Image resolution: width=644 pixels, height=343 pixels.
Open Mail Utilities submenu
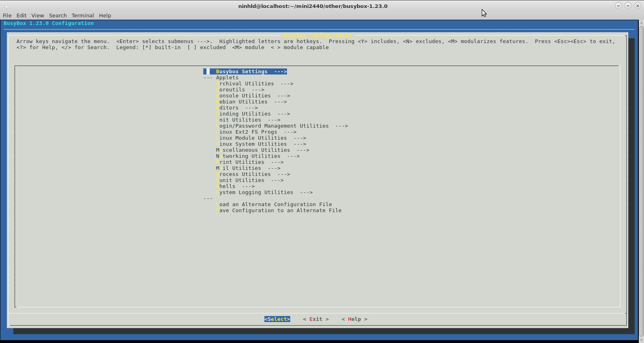click(248, 168)
